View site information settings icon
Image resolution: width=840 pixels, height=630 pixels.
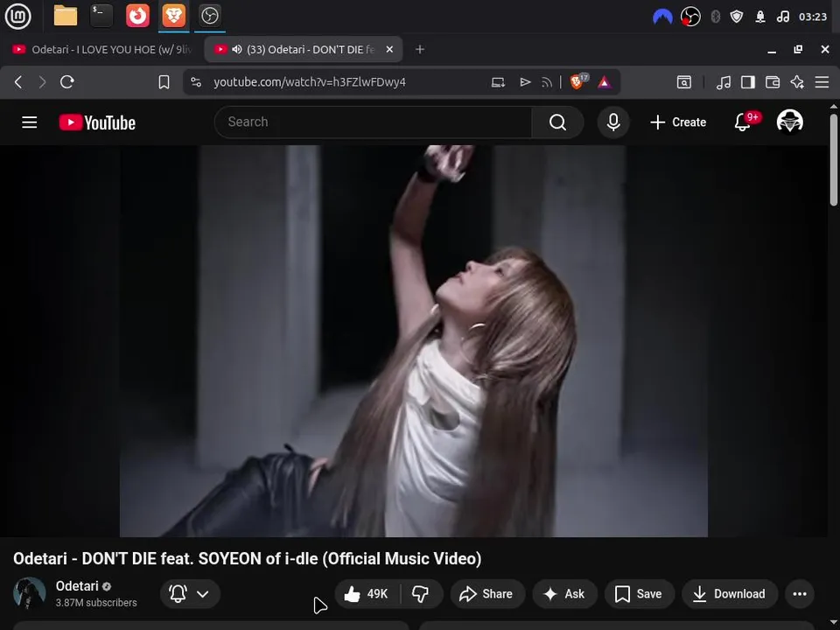196,82
